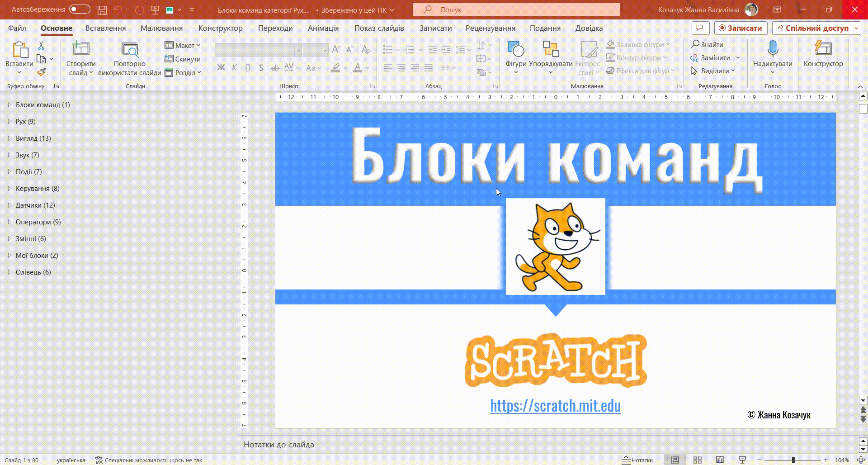This screenshot has width=868, height=465.
Task: Expand the Вигляд (13) section
Action: (9, 138)
